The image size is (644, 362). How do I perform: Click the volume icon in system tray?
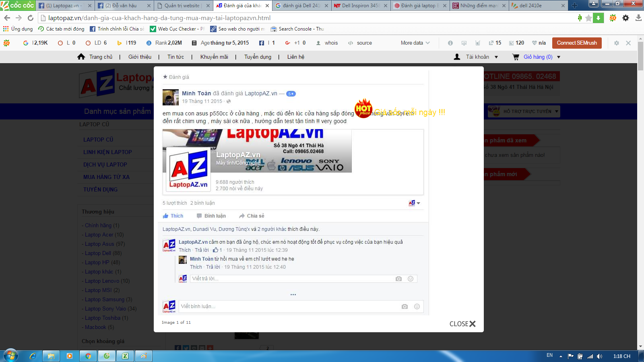[x=600, y=356]
